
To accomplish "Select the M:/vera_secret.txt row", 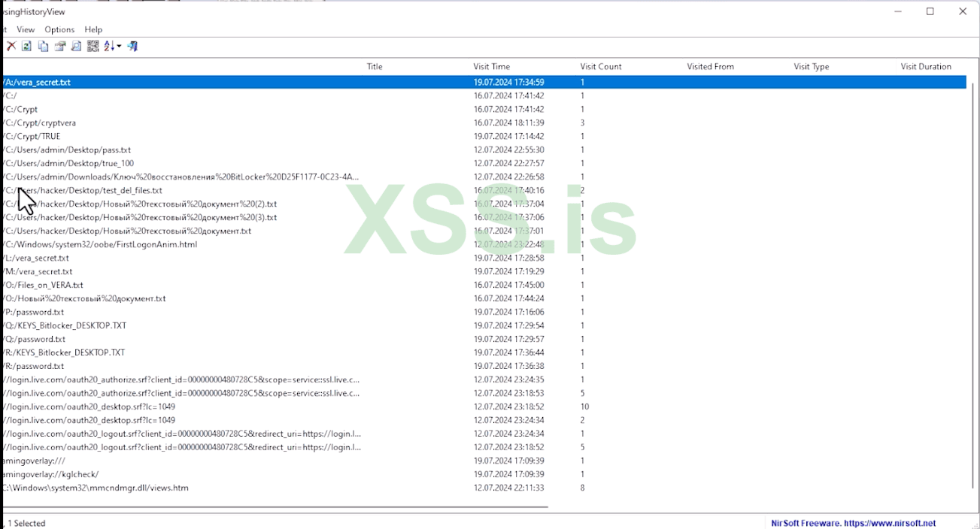I will (484, 271).
